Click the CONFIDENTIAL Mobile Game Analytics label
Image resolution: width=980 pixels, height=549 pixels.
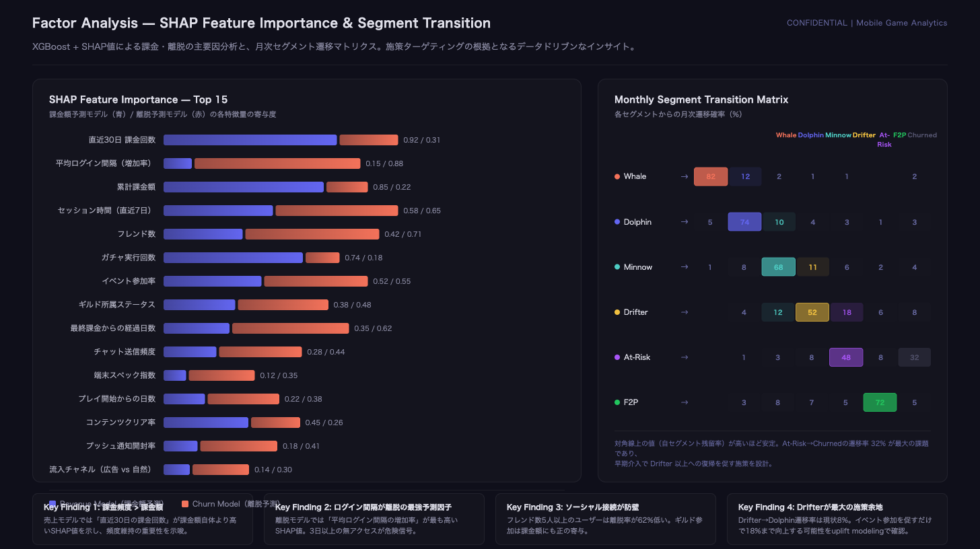coord(866,23)
